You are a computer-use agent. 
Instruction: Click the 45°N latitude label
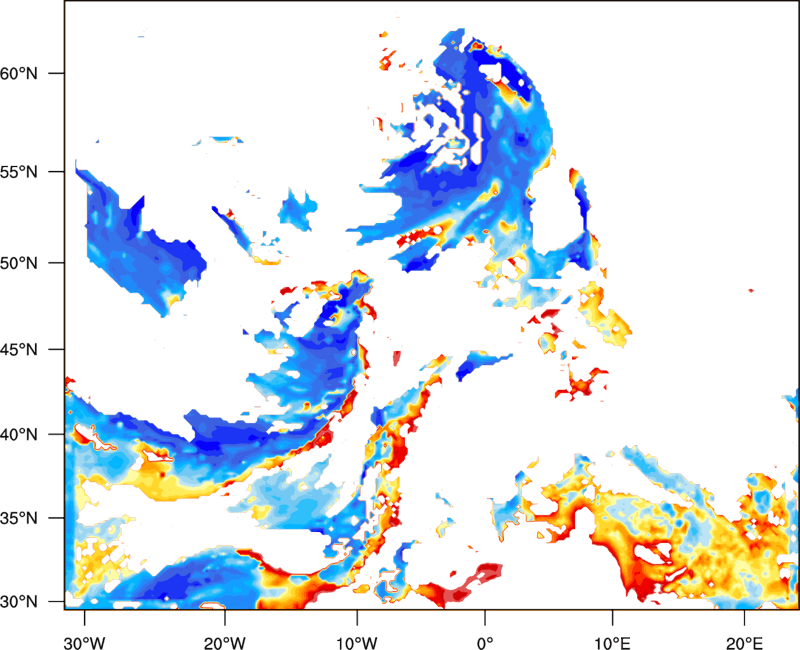click(x=19, y=350)
